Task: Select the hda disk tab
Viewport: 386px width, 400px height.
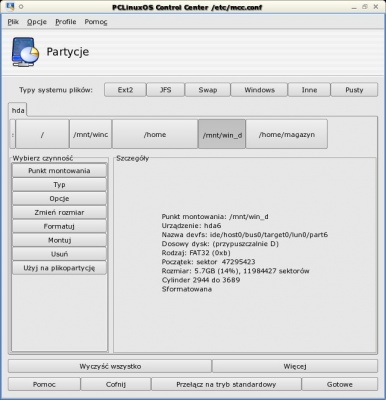Action: click(18, 110)
